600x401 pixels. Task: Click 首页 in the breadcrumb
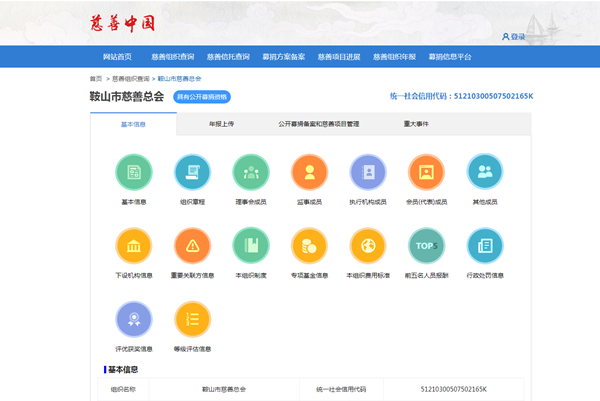pos(96,79)
